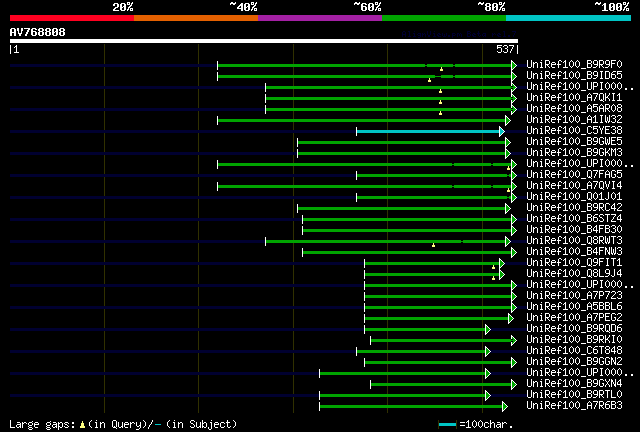Click the red 20% identity legend segment
Image resolution: width=640 pixels, height=432 pixels.
(72, 18)
